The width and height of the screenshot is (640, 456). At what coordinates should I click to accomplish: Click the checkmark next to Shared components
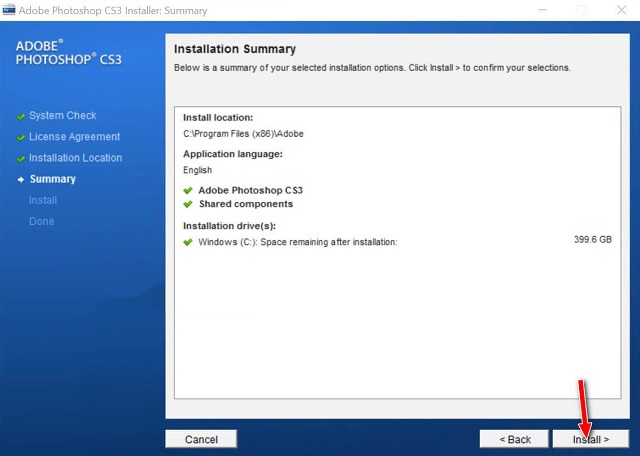pyautogui.click(x=188, y=204)
